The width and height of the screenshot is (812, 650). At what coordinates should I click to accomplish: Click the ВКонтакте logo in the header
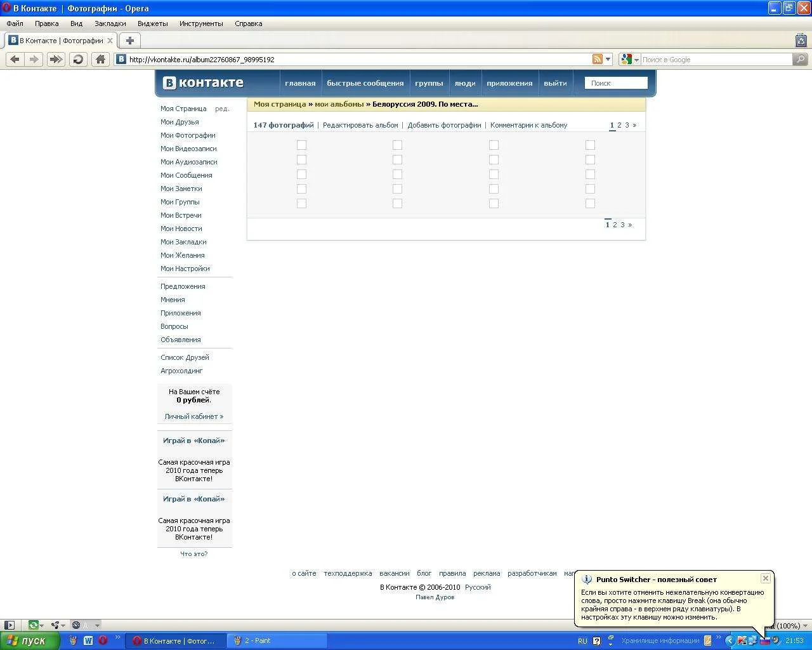click(203, 83)
